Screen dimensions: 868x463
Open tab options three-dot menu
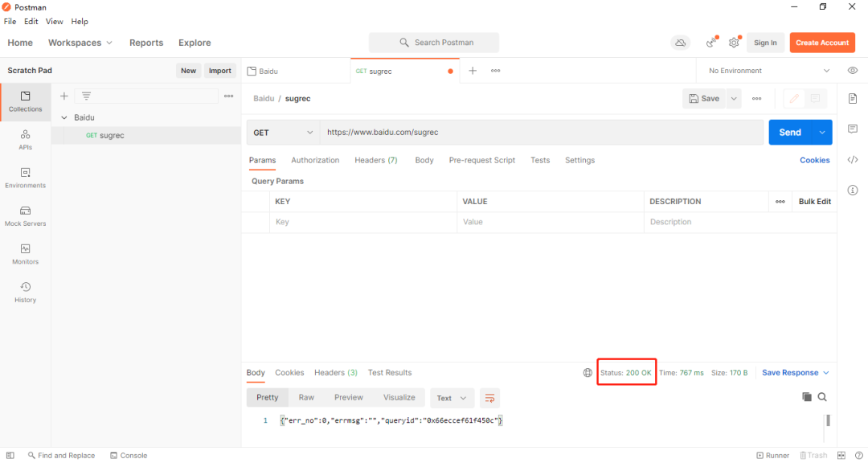495,71
